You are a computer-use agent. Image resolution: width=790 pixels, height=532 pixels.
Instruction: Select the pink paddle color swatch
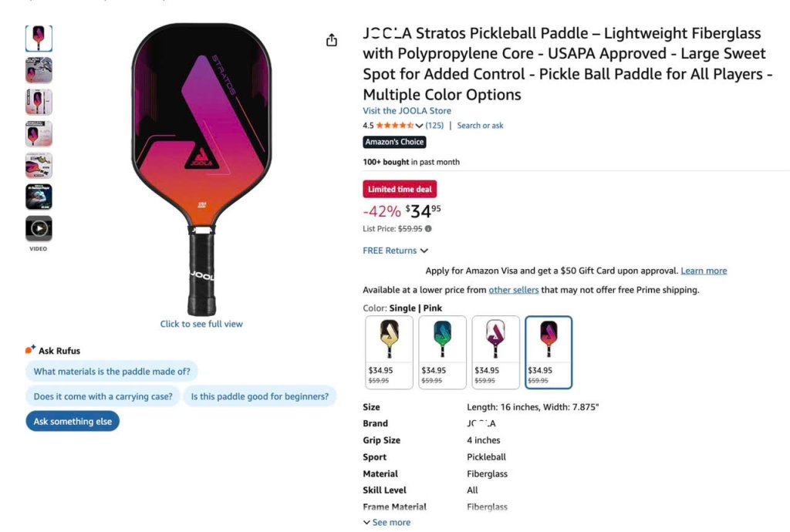coord(549,352)
